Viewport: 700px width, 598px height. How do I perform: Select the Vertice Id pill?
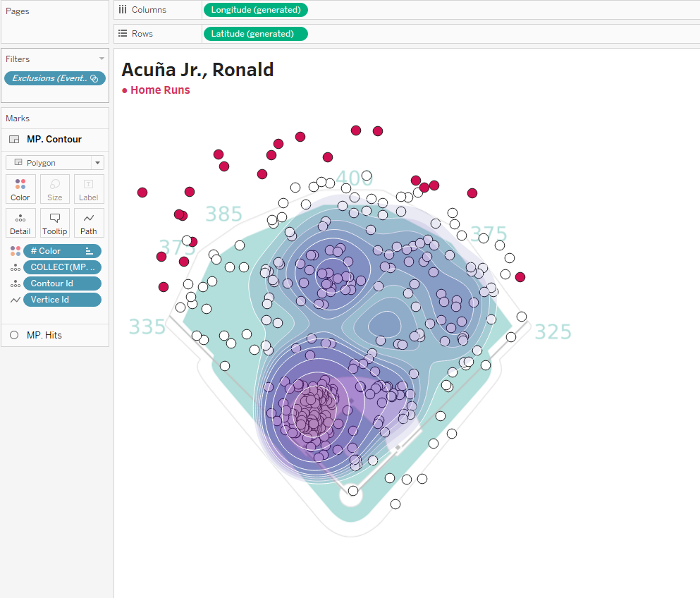(62, 300)
